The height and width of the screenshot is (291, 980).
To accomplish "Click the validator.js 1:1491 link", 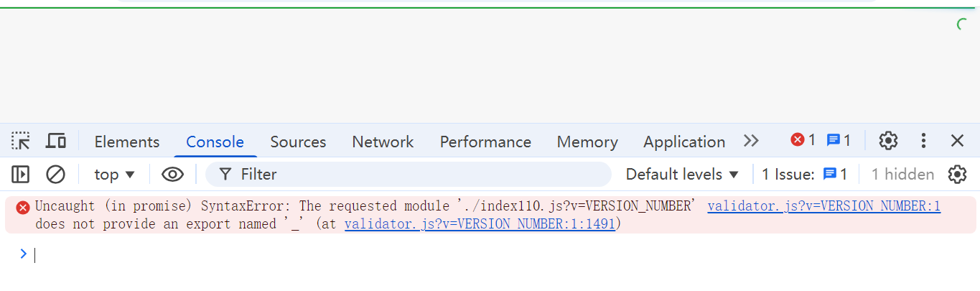I will pyautogui.click(x=480, y=224).
